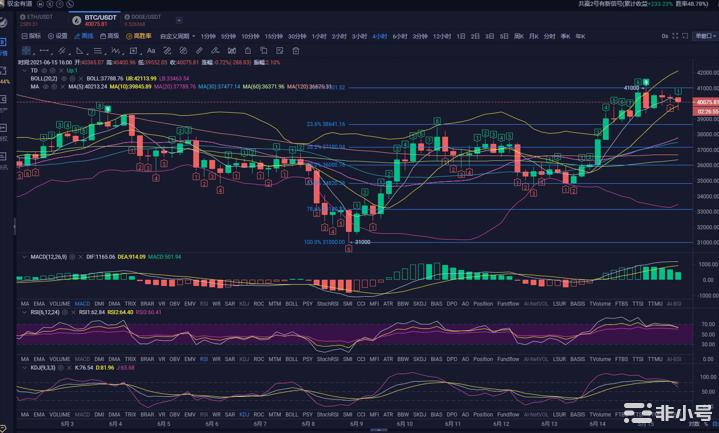
Task: Open the 指标 indicators panel
Action: (31, 36)
